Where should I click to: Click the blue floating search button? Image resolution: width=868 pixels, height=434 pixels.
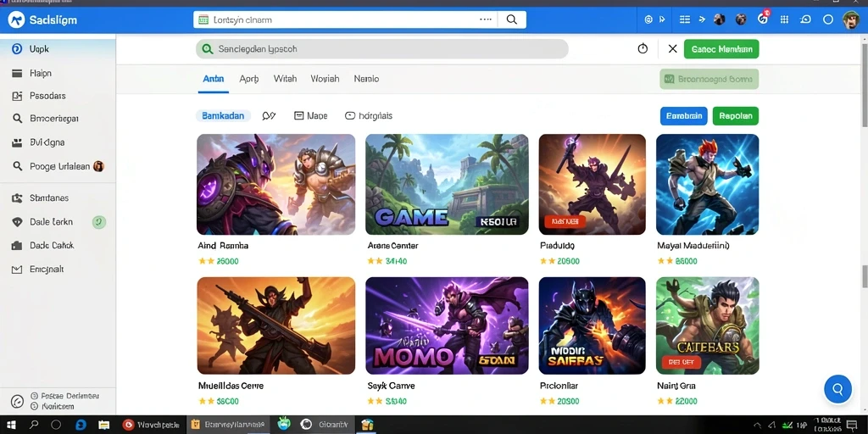pyautogui.click(x=837, y=389)
